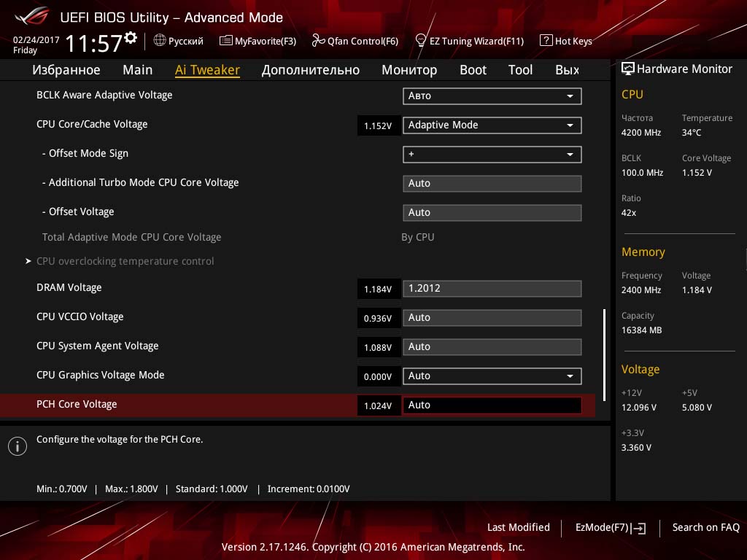Image resolution: width=747 pixels, height=560 pixels.
Task: Select the CPU VCCIO Voltage label
Action: pyautogui.click(x=80, y=316)
